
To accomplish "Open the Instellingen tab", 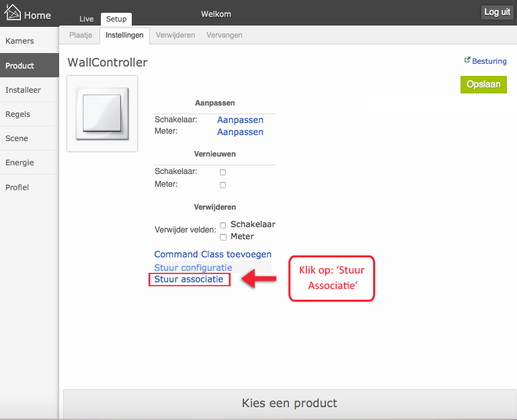I will 124,35.
